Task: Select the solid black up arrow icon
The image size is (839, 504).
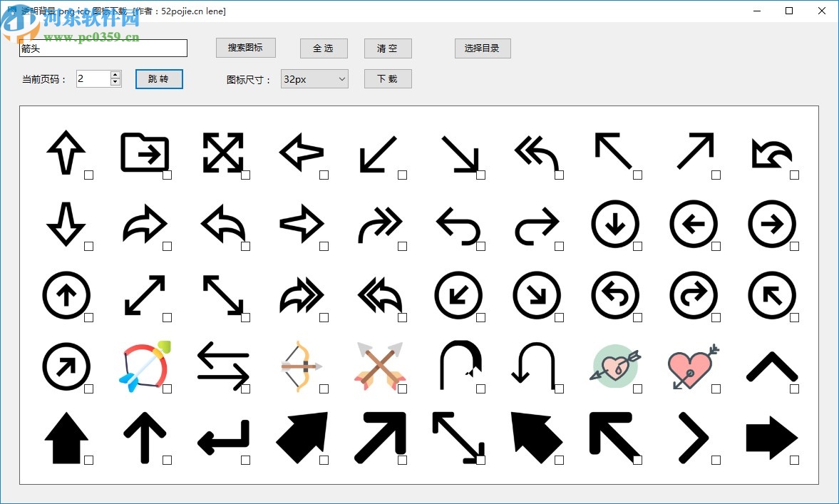Action: 66,438
